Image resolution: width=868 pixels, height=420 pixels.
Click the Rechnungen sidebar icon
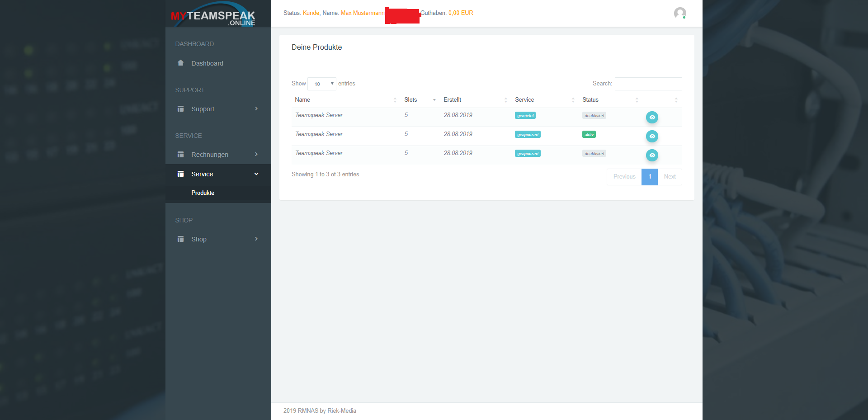[181, 155]
